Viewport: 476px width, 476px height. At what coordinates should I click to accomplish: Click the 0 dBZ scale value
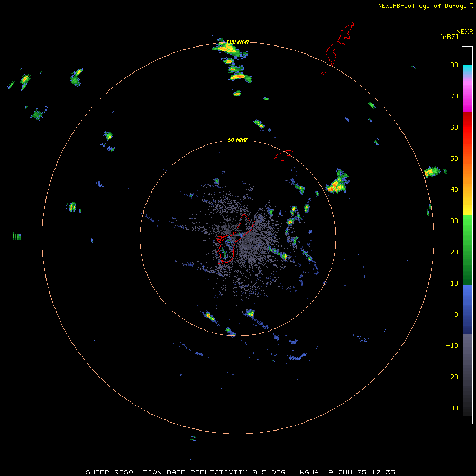point(456,315)
